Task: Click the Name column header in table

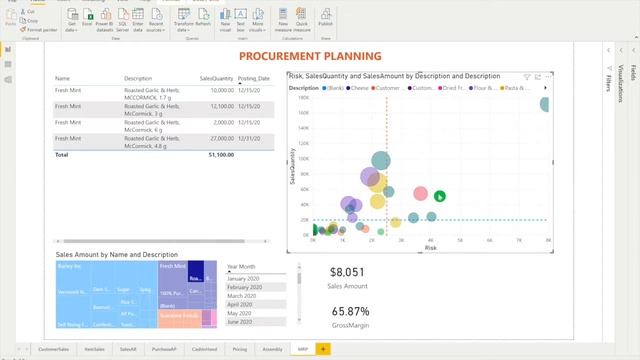Action: coord(62,78)
